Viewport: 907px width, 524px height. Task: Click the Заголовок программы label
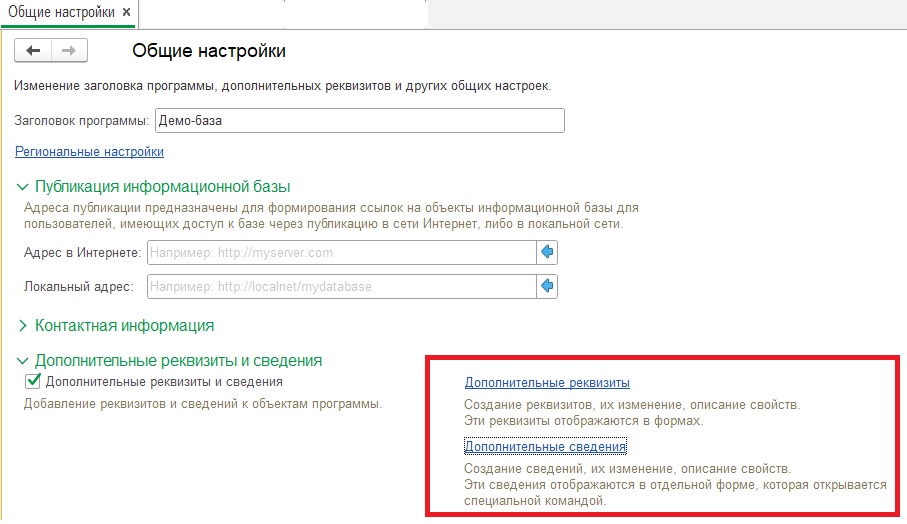pos(82,120)
